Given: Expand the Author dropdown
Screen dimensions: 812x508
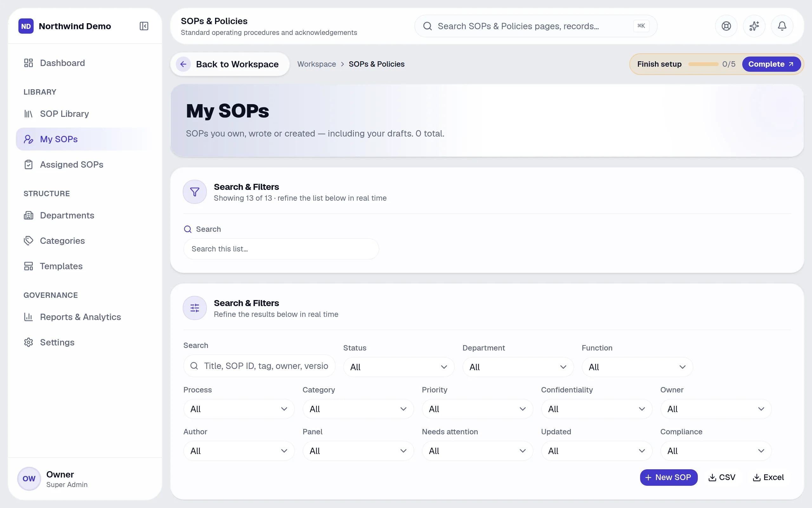Looking at the screenshot, I should pyautogui.click(x=239, y=451).
